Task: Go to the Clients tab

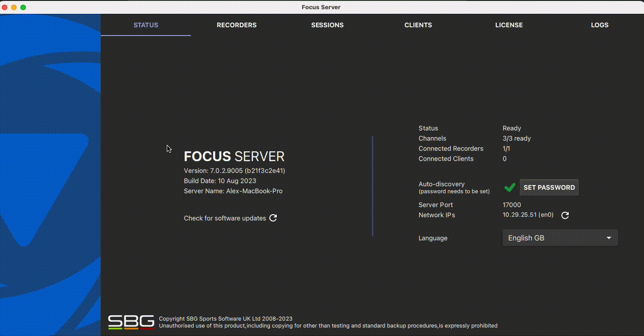Action: coord(418,25)
